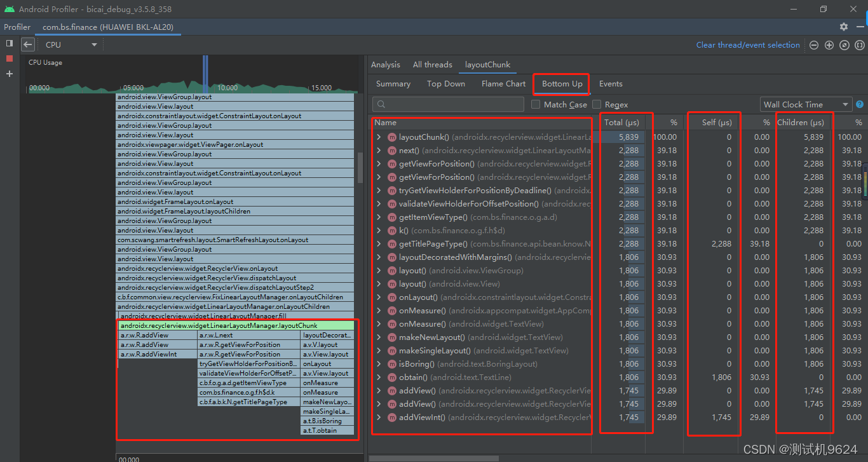Open the Flame Chart tab
This screenshot has width=868, height=462.
click(504, 84)
